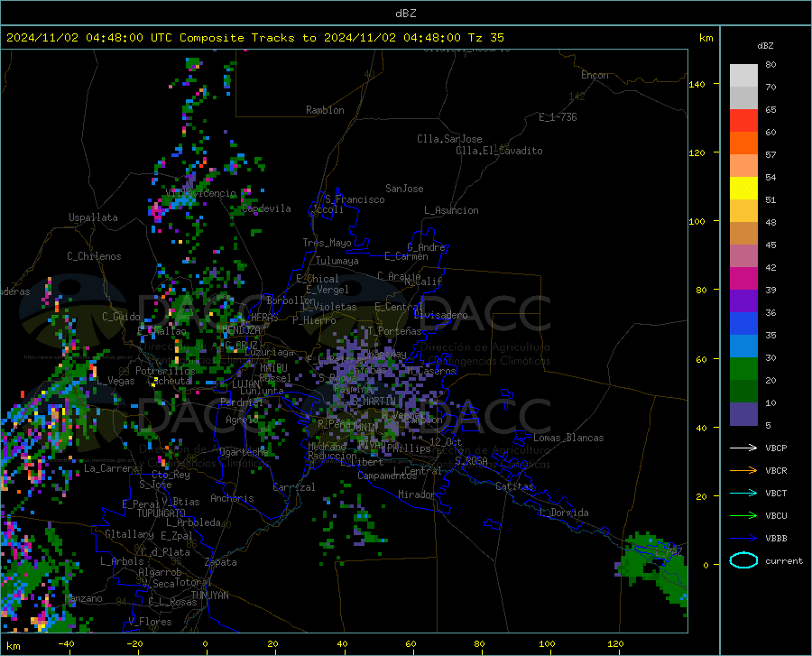Click the L_Vegas map label
Screen dimensions: 812x656
(115, 381)
